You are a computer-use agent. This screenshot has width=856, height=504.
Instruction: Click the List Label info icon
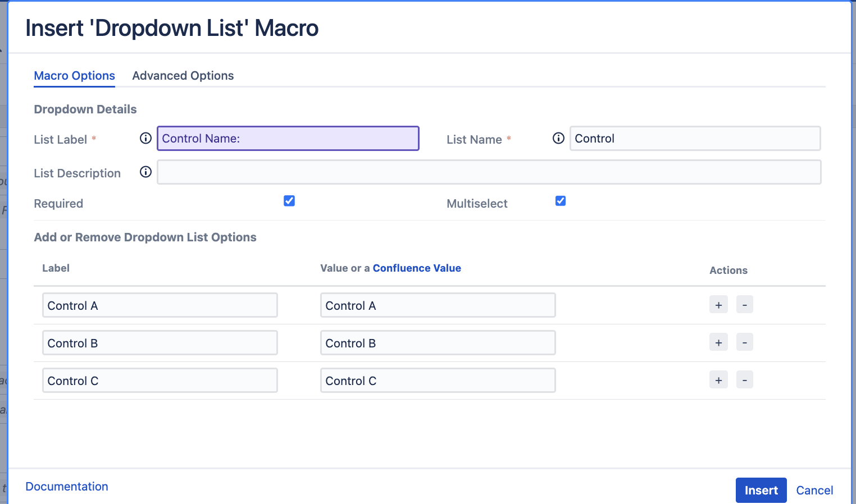point(145,138)
